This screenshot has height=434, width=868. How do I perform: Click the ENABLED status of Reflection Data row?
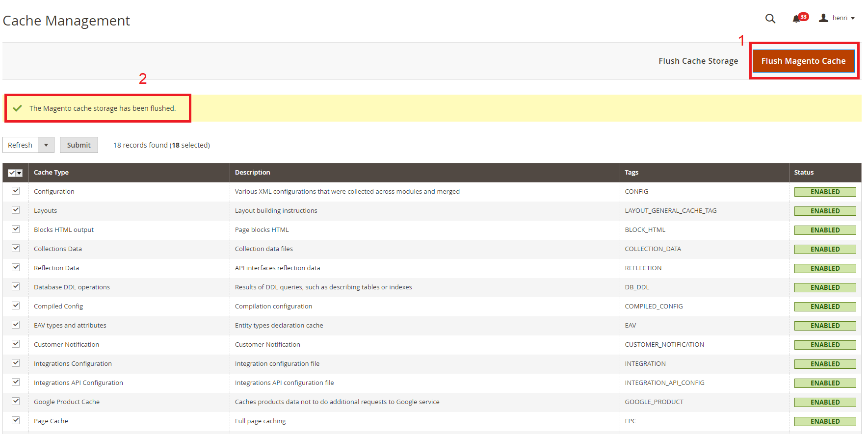pos(825,268)
